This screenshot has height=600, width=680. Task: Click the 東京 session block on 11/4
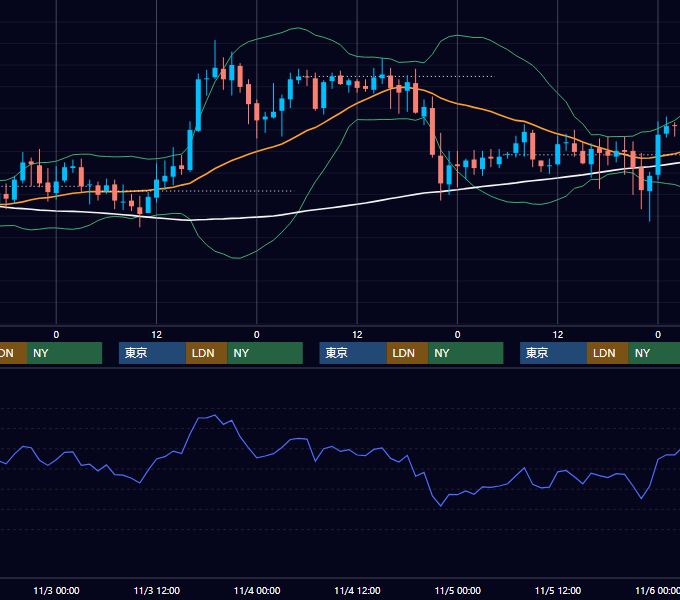(353, 353)
